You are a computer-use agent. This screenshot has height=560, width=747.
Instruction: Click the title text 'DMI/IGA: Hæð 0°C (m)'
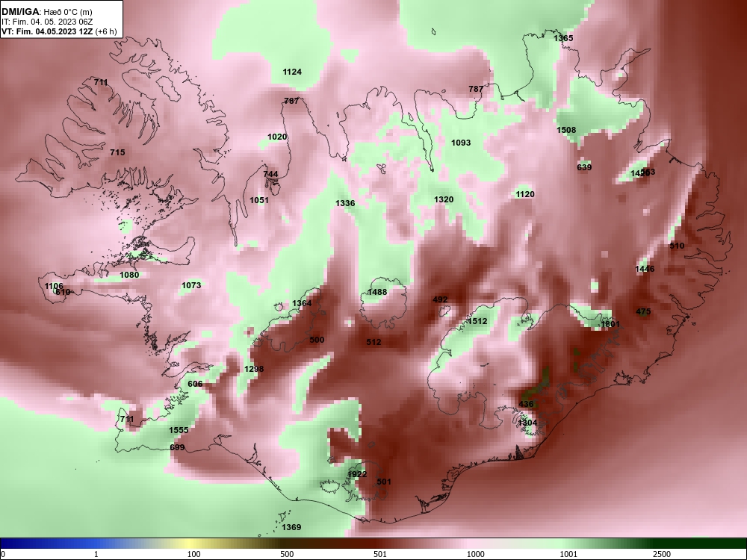[46, 12]
